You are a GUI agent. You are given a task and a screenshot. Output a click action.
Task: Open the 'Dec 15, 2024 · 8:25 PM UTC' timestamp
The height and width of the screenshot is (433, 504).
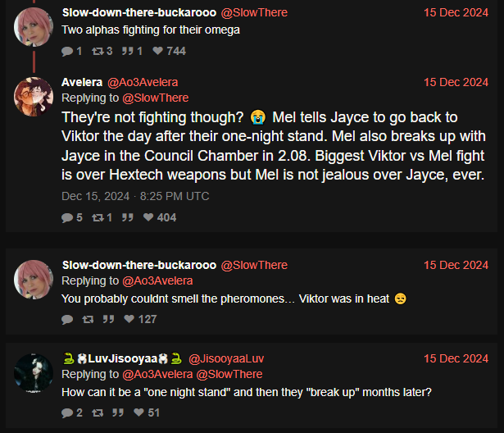(135, 196)
